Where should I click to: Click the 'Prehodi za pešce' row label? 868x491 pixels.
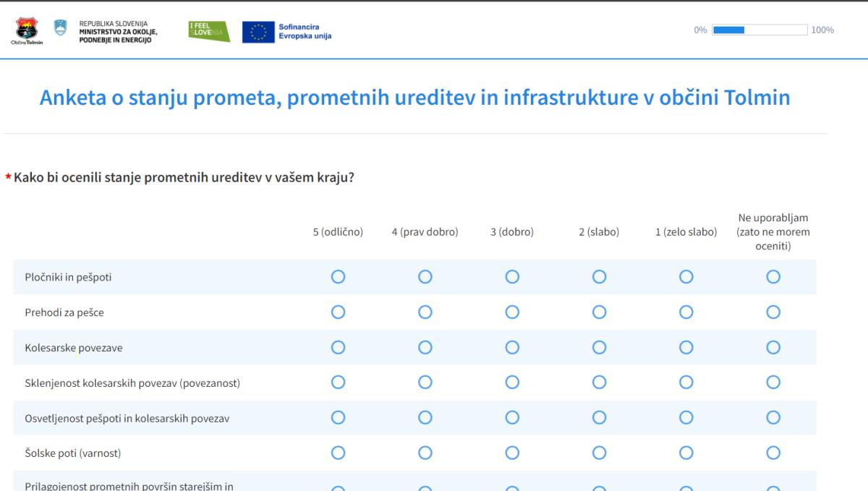[x=64, y=312]
